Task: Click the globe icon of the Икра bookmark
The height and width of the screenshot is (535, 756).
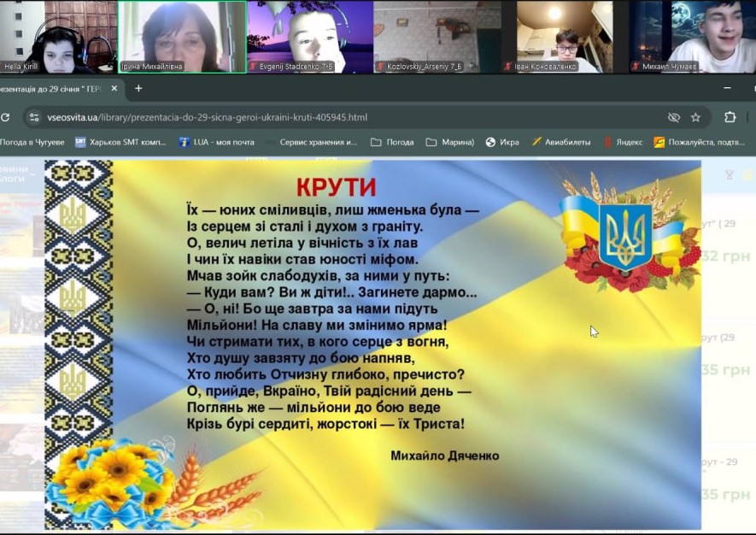Action: 490,142
